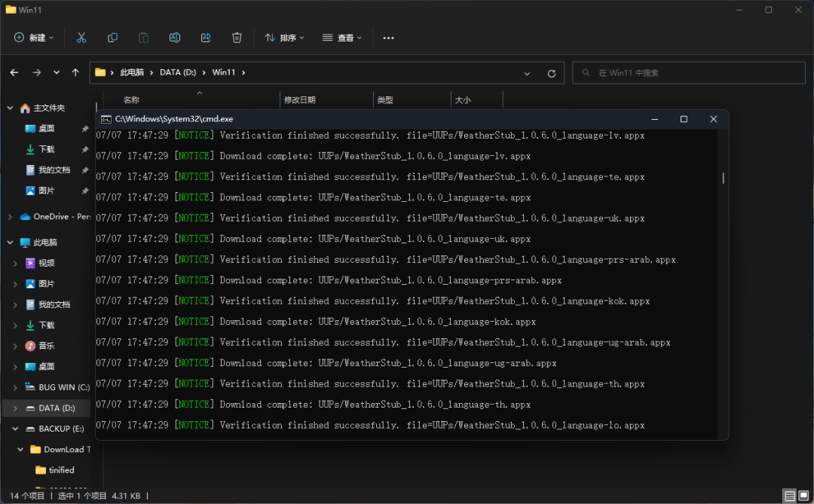Open the address bar history dropdown
Image resolution: width=814 pixels, height=504 pixels.
(x=527, y=73)
